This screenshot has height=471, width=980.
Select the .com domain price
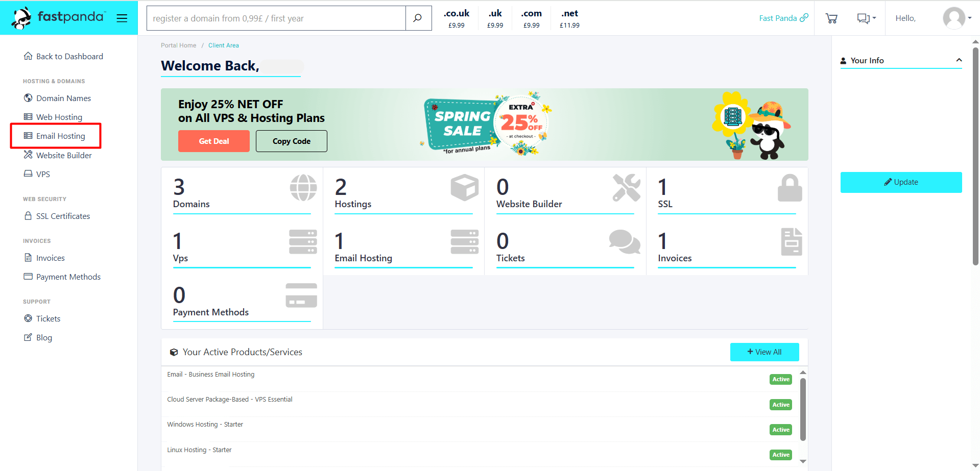pyautogui.click(x=532, y=18)
